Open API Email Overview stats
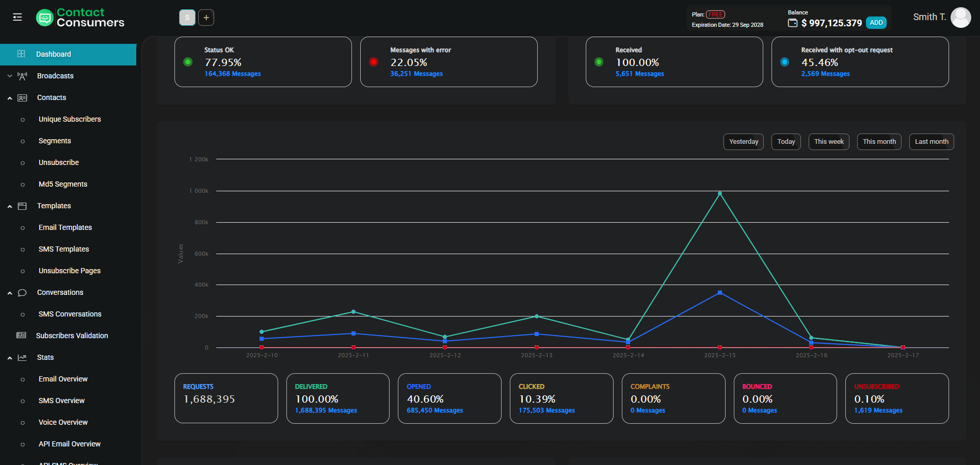Screen dimensions: 980x465 (x=70, y=444)
